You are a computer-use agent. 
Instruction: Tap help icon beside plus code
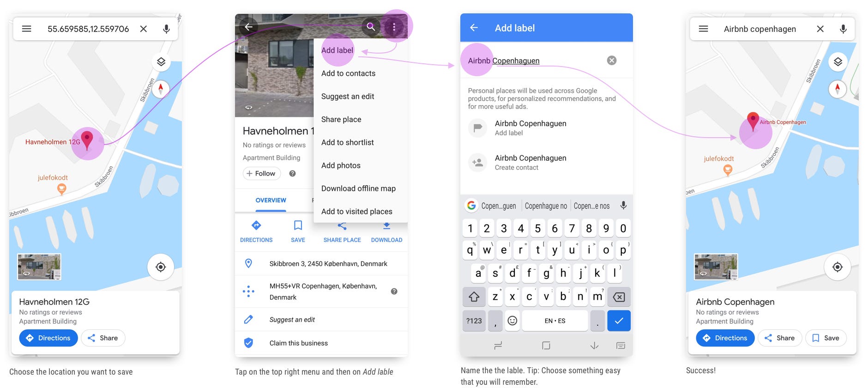click(x=394, y=291)
